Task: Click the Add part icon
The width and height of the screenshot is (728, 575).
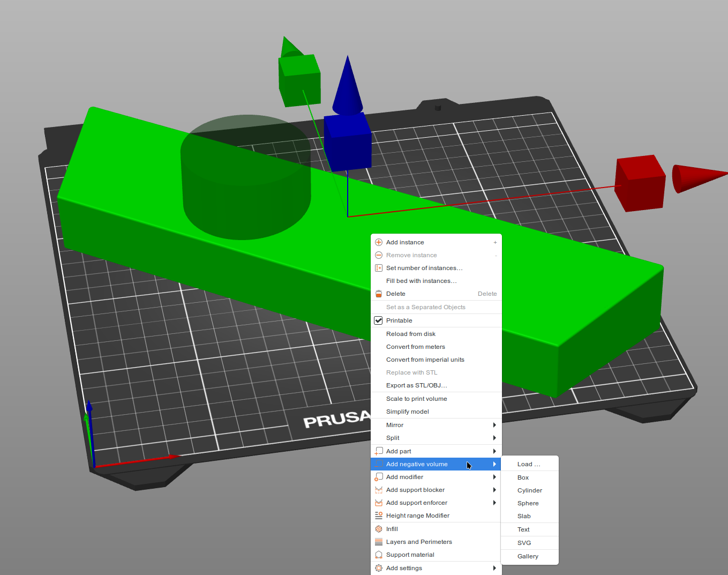Action: [x=379, y=451]
